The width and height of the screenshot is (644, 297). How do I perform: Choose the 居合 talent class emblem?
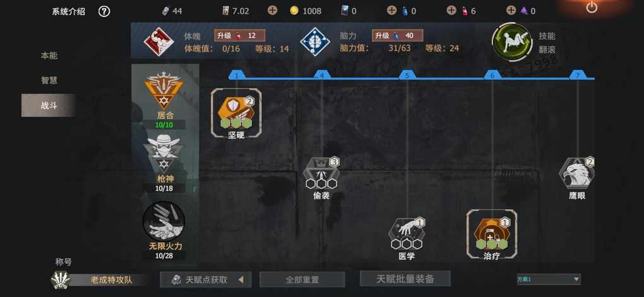pos(164,90)
